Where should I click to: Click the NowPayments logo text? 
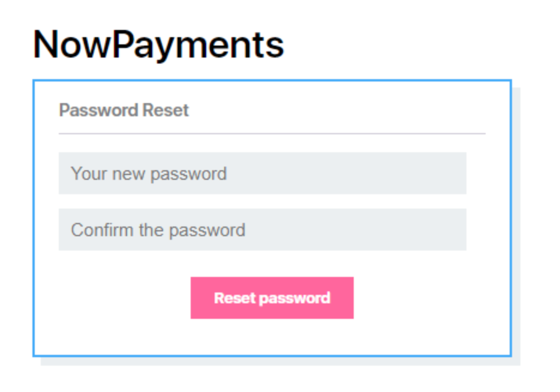coord(159,42)
